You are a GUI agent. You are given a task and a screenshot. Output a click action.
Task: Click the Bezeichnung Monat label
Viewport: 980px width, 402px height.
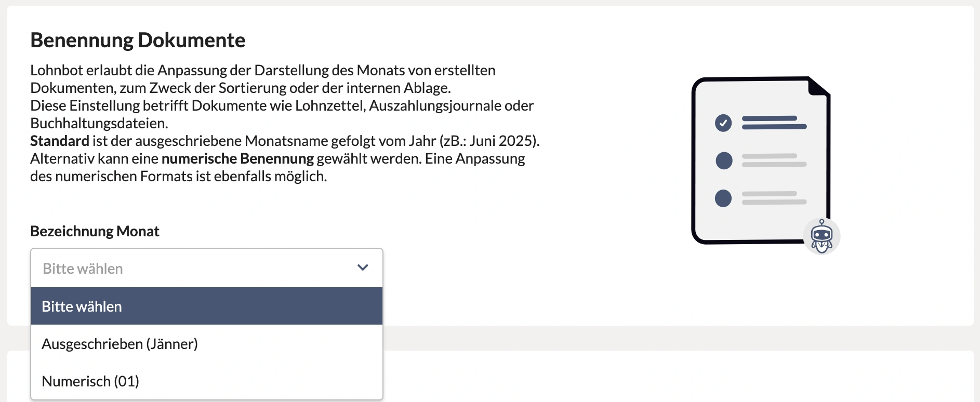94,231
